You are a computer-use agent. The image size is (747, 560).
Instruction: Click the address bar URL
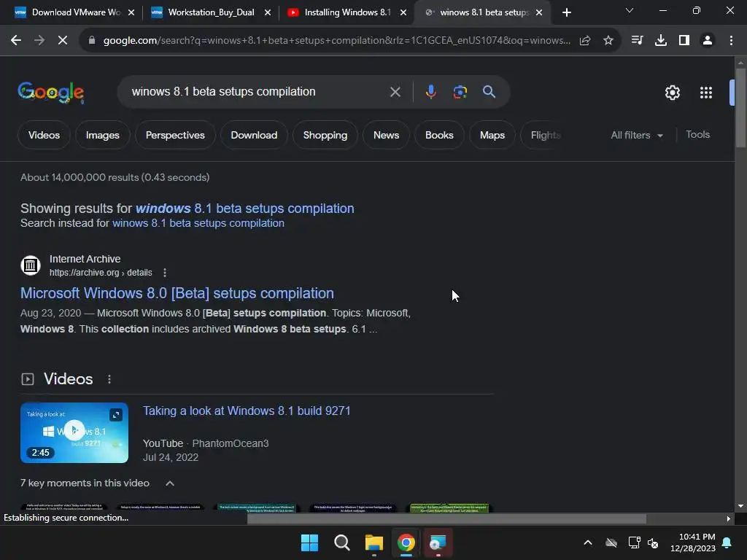(x=337, y=41)
